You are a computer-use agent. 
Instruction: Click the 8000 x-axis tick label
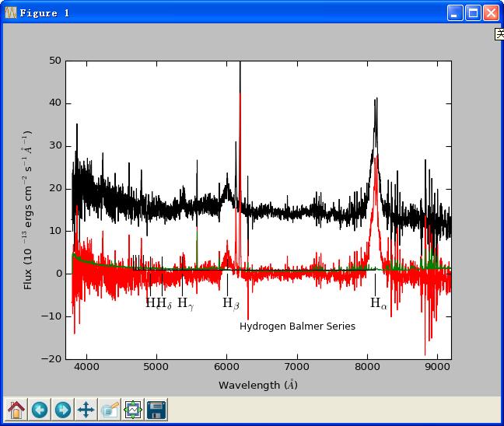[367, 367]
